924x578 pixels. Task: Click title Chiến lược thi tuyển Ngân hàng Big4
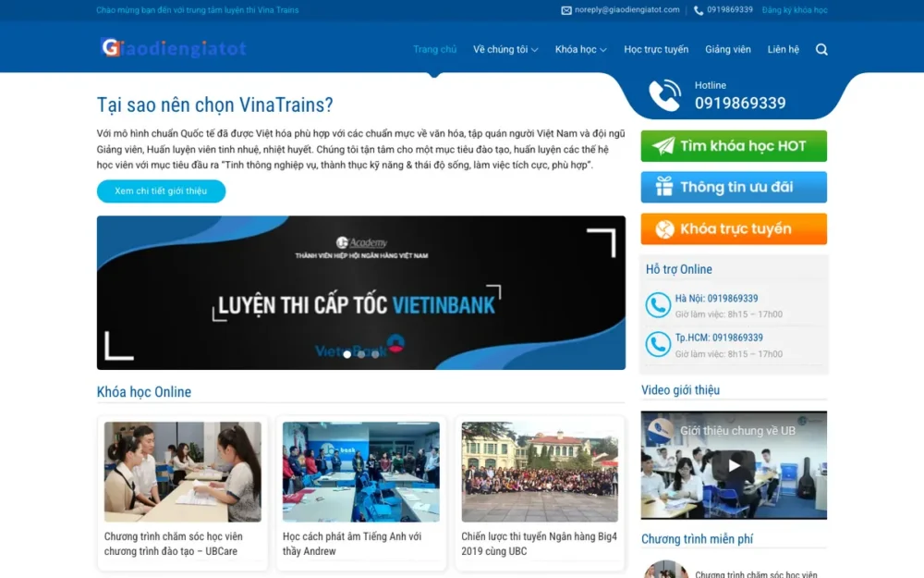539,544
